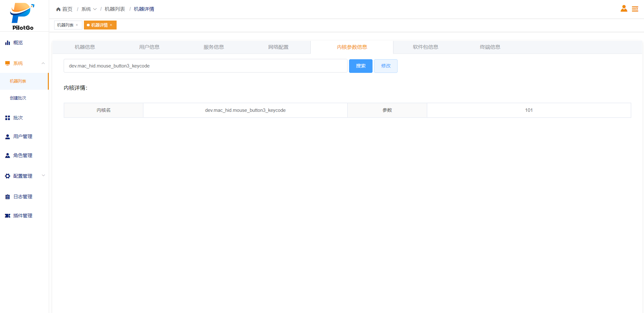644x313 pixels.
Task: Open 概览 overview from sidebar
Action: pyautogui.click(x=18, y=43)
